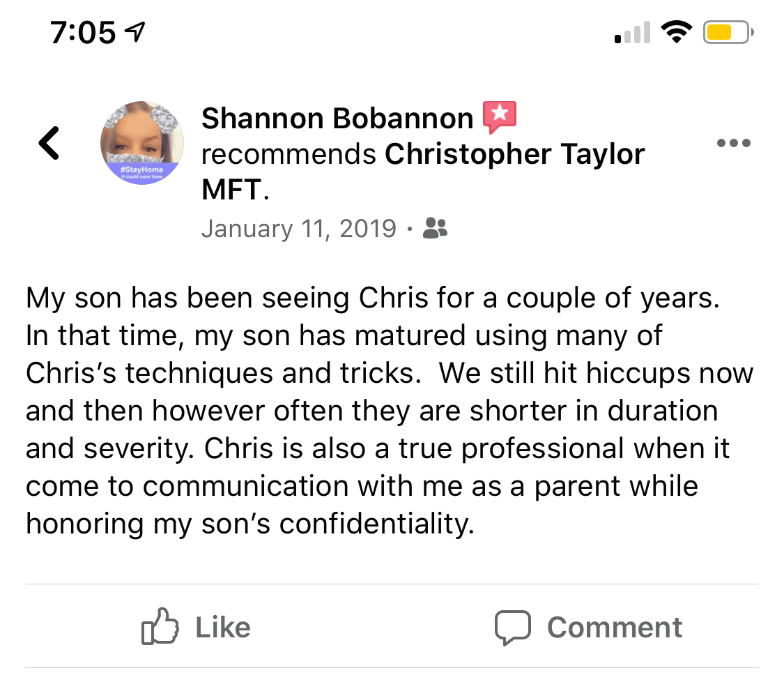Open the three-dot post options menu
Viewport: 784px width, 682px height.
coord(734,143)
